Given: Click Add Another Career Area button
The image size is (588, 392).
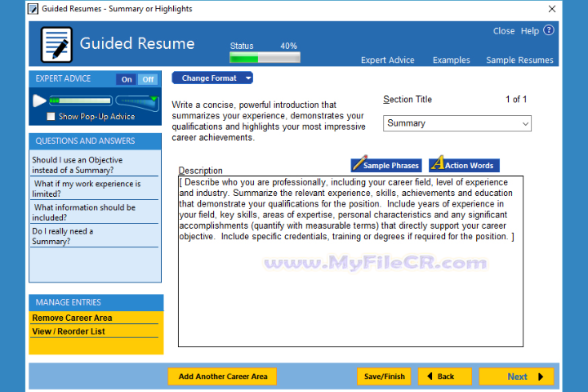Looking at the screenshot, I should pos(222,376).
